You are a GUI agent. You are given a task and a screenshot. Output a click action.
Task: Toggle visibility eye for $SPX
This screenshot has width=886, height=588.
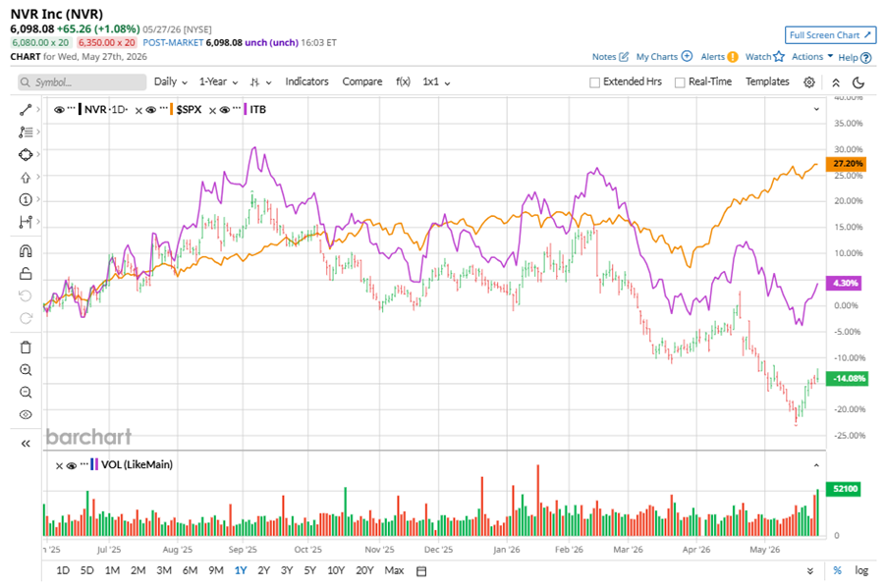pos(151,110)
